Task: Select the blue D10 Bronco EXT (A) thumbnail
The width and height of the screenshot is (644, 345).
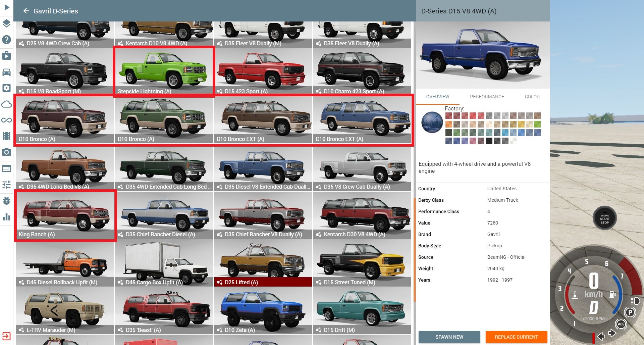Action: 362,120
